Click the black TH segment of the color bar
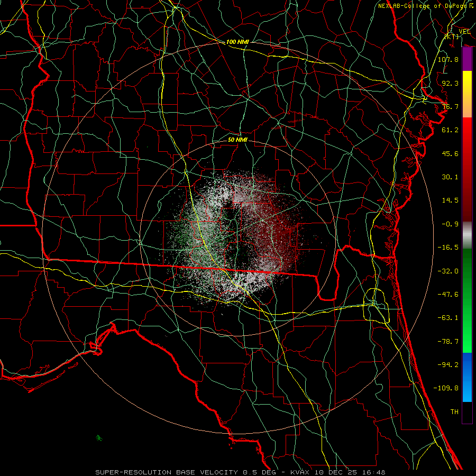 [467, 412]
